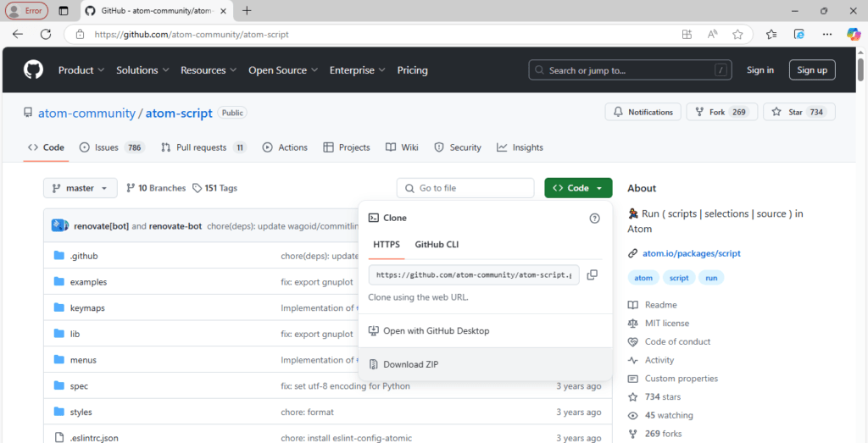Viewport: 868px width, 443px height.
Task: Expand the Solutions menu
Action: coord(142,70)
